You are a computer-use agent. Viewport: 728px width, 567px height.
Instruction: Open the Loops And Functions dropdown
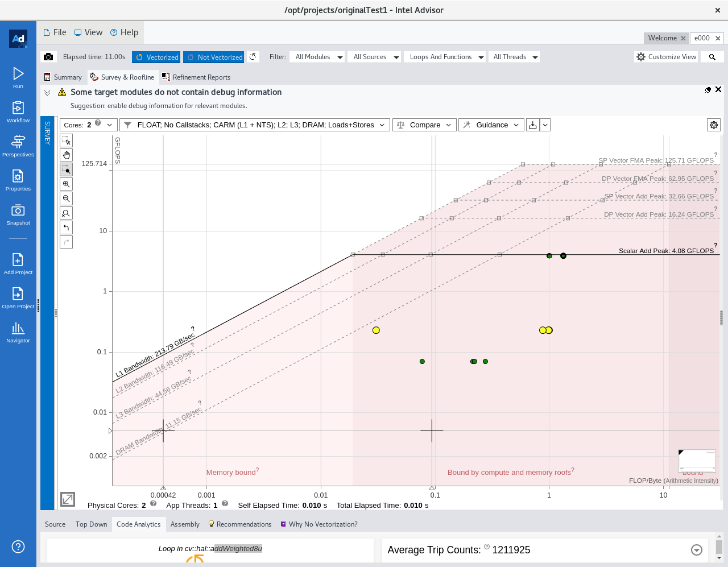(445, 57)
